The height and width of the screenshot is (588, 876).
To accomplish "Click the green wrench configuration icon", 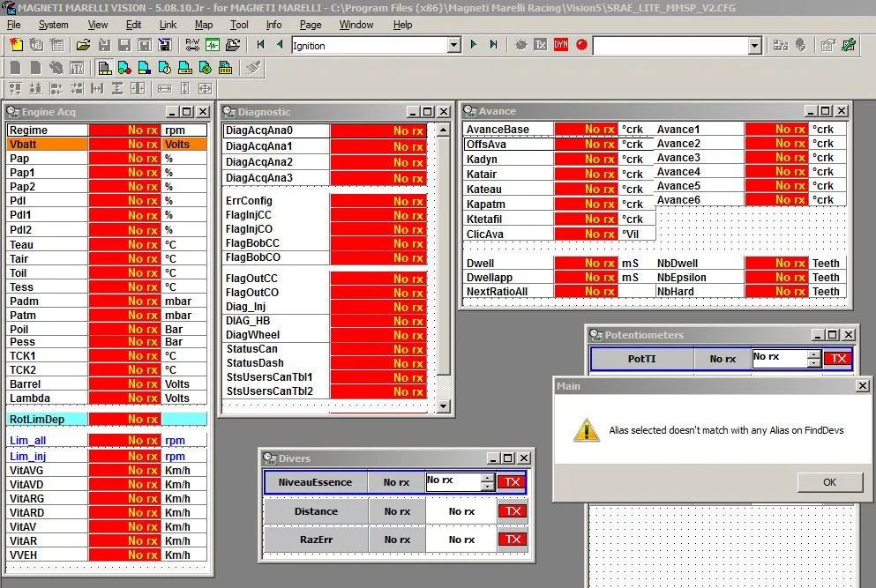I will click(849, 45).
